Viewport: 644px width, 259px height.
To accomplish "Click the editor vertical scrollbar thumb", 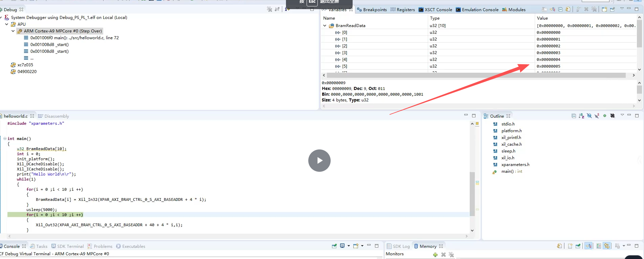I will [472, 194].
